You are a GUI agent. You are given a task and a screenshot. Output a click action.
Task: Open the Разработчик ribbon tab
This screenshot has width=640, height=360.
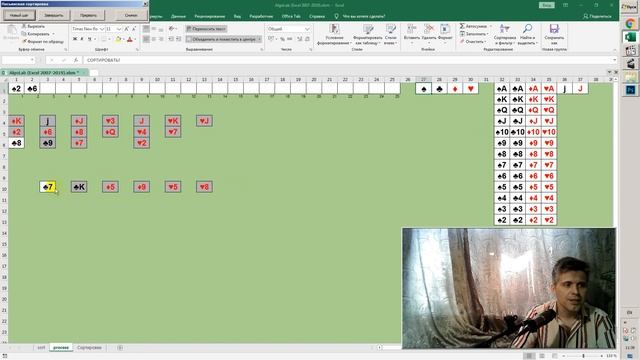point(261,16)
